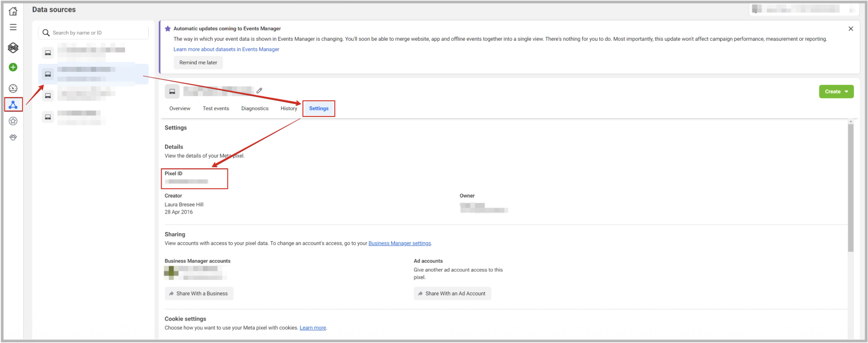Follow the Business Manager settings link
The width and height of the screenshot is (868, 343).
399,243
